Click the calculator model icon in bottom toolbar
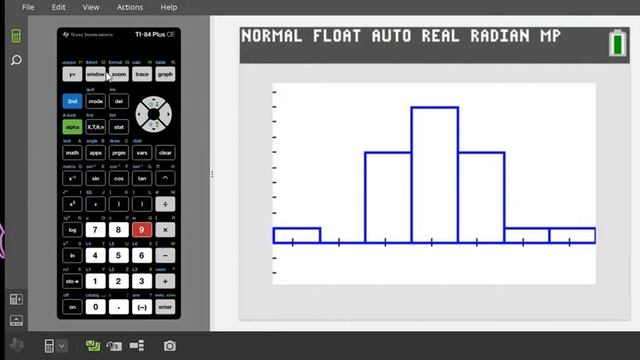The image size is (640, 360). tap(49, 346)
